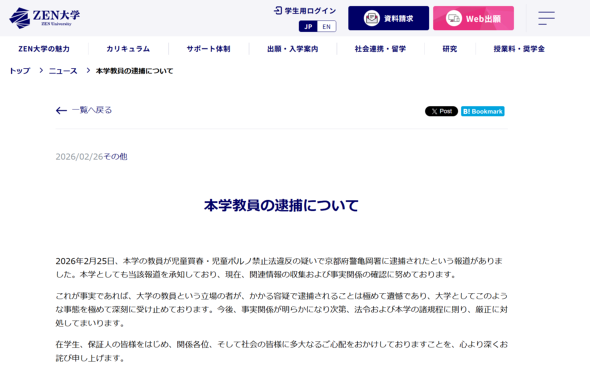Image resolution: width=590 pixels, height=375 pixels.
Task: Click the date 2026/02/26
Action: coord(79,156)
